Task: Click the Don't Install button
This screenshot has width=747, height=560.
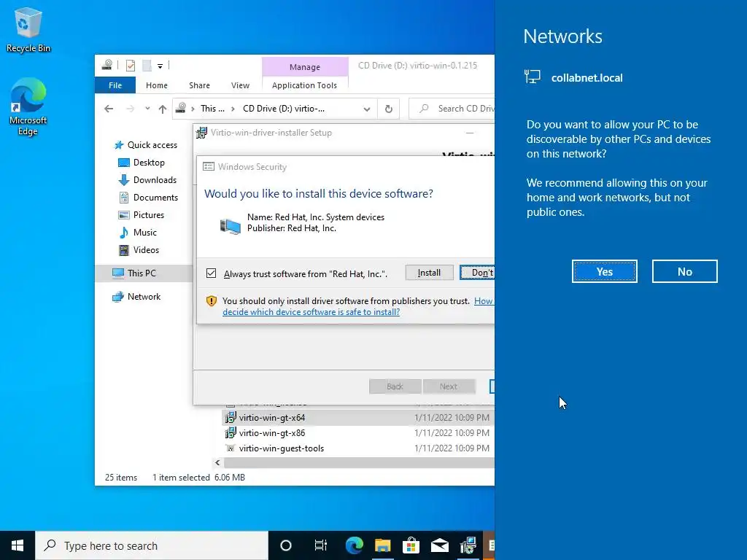Action: [x=477, y=273]
